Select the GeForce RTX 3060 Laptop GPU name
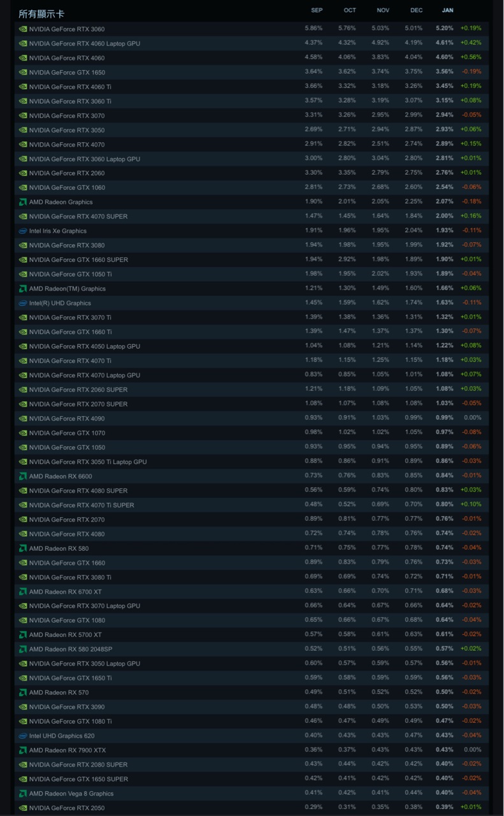 click(x=85, y=159)
